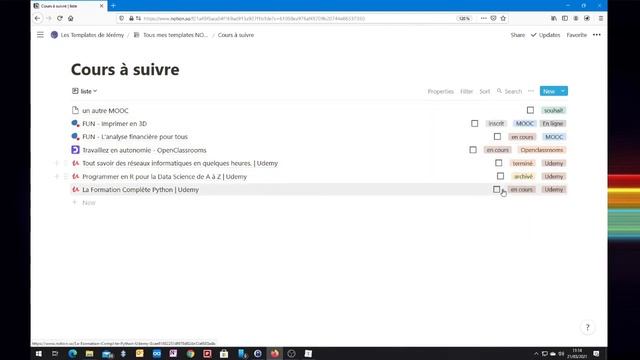Mark the page as Favorite
Screen dimensions: 640x360
(x=576, y=35)
